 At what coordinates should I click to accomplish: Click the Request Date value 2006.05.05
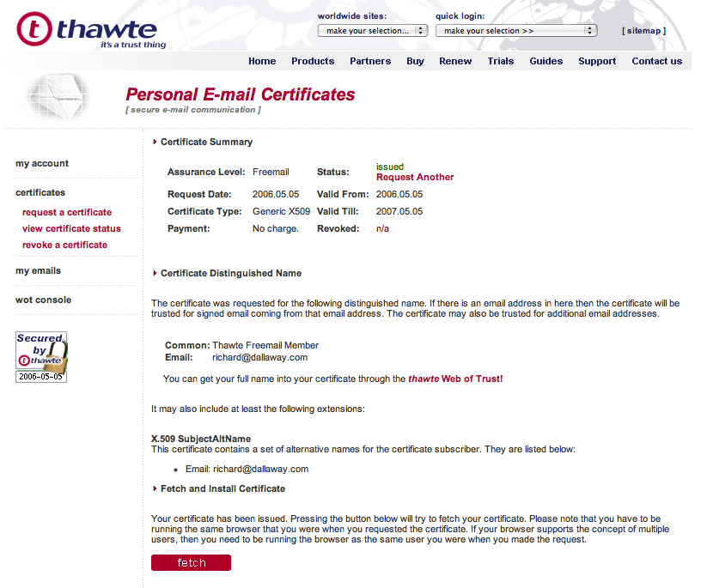point(276,194)
